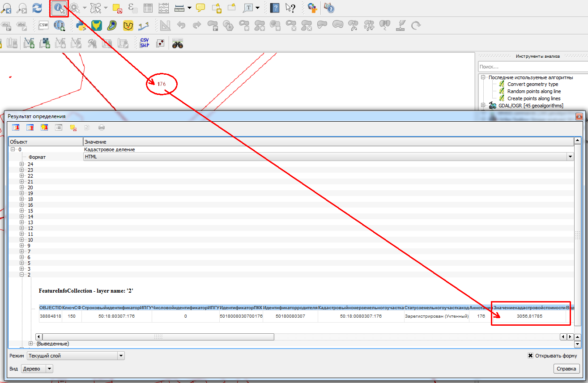Image resolution: width=588 pixels, height=383 pixels.
Task: Expand tree item 24
Action: coord(22,164)
